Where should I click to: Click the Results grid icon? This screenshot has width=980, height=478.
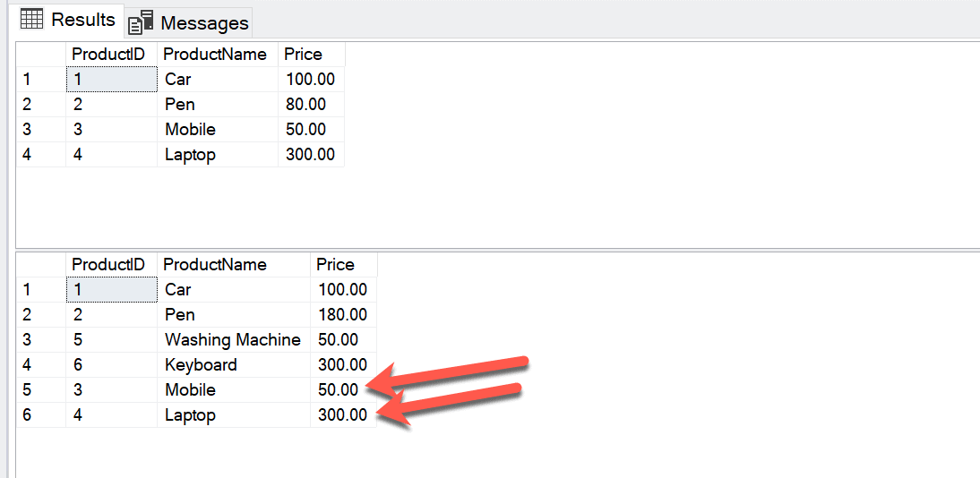coord(32,19)
